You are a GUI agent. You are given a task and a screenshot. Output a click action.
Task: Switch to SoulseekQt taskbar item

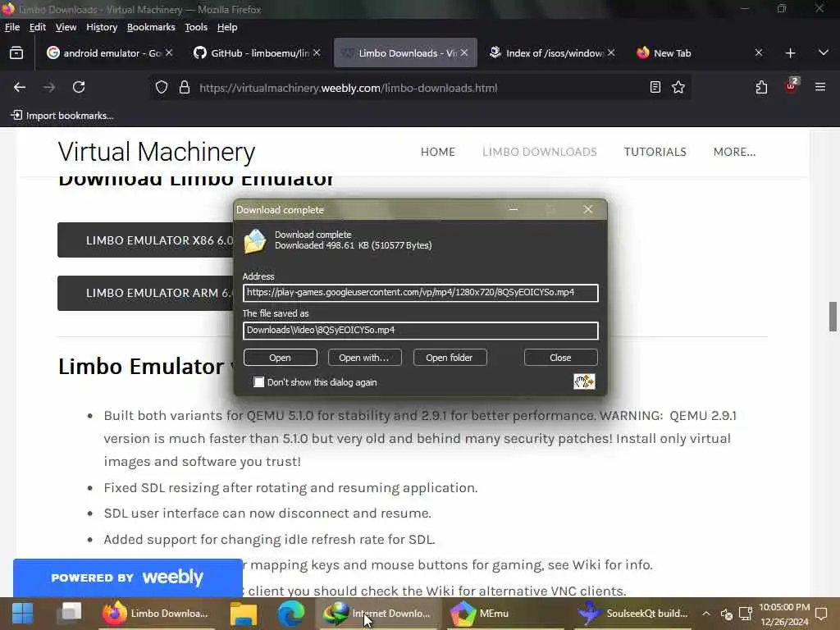(634, 614)
